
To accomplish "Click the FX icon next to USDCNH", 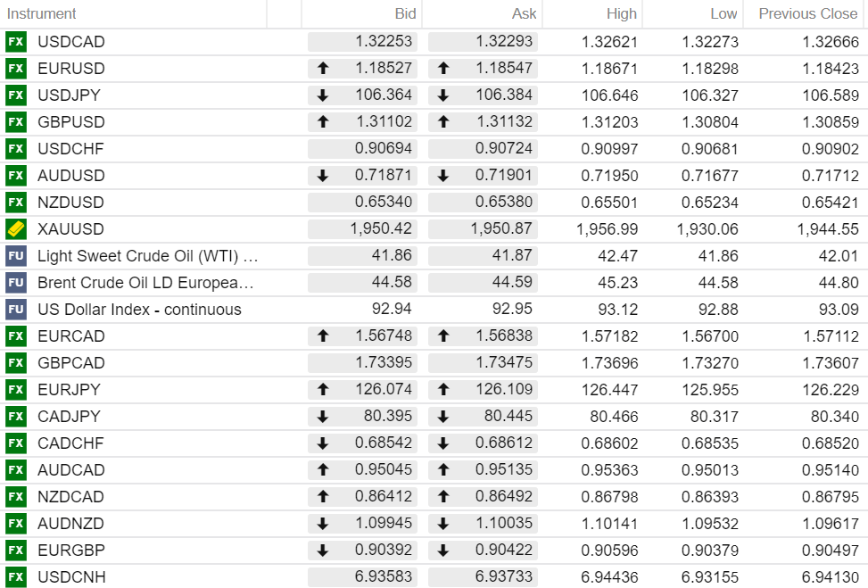I will point(15,577).
